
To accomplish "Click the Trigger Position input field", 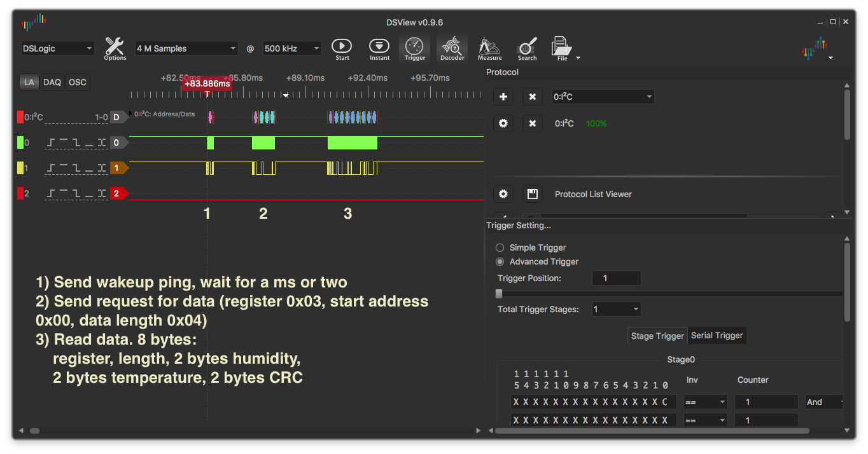I will 616,278.
